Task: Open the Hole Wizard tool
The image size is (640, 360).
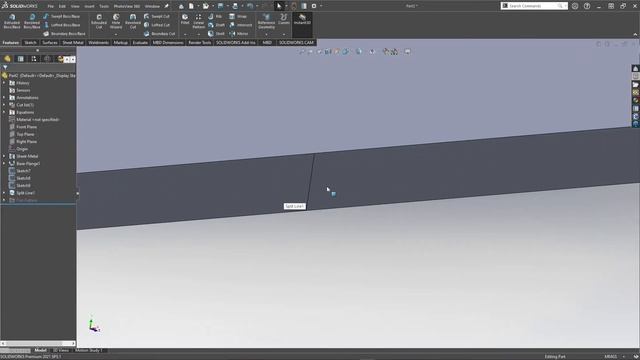Action: (x=116, y=21)
